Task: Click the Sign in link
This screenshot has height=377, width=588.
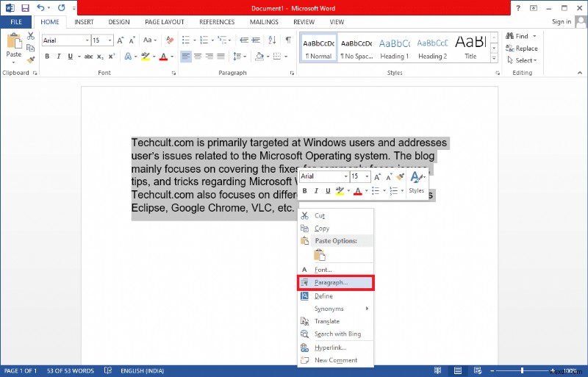Action: [562, 22]
